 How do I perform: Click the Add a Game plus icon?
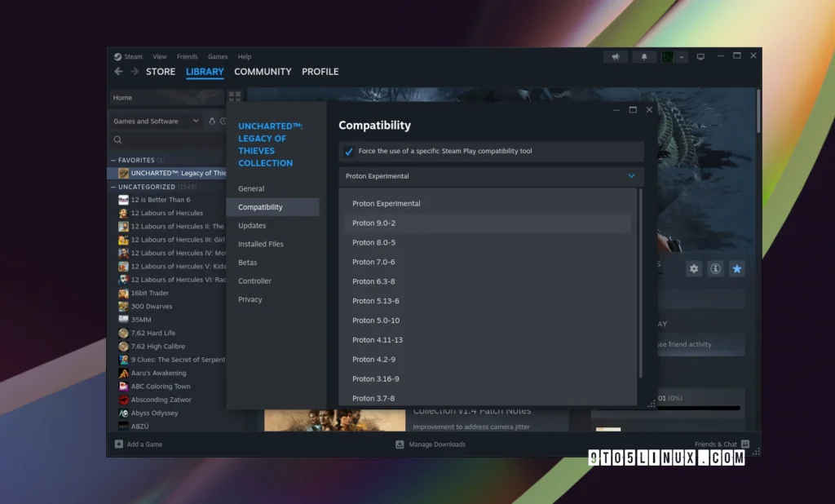coord(119,444)
